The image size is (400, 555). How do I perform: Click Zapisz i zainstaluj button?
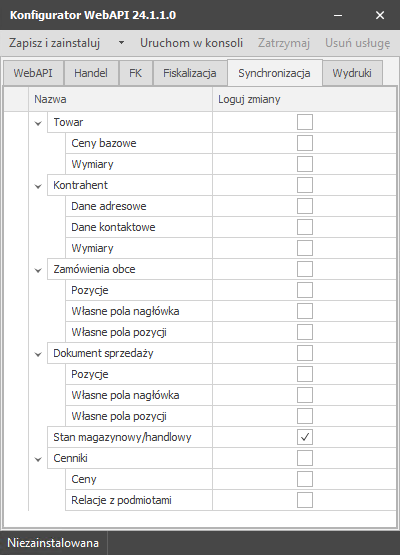[55, 43]
